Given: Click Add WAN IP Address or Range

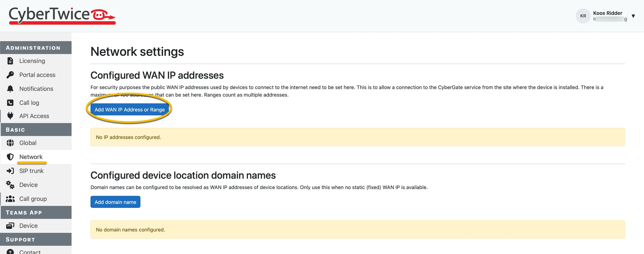Looking at the screenshot, I should (130, 109).
